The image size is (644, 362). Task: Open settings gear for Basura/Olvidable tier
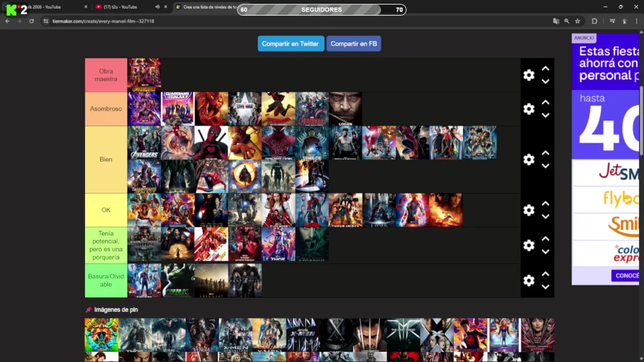click(x=529, y=281)
